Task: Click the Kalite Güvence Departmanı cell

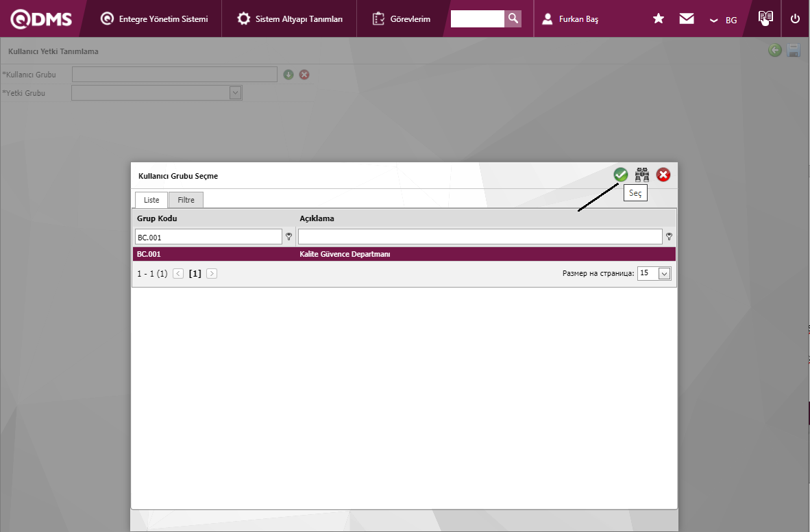Action: 345,254
